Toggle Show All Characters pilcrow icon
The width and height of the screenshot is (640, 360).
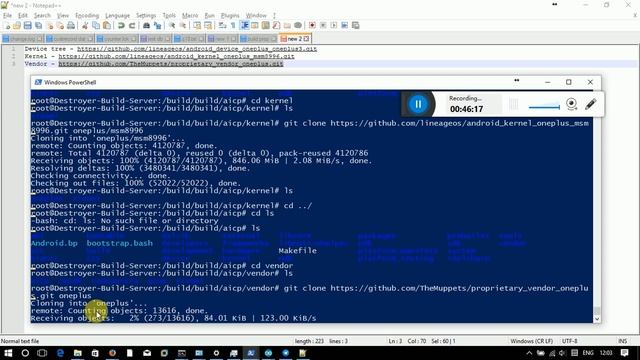233,25
